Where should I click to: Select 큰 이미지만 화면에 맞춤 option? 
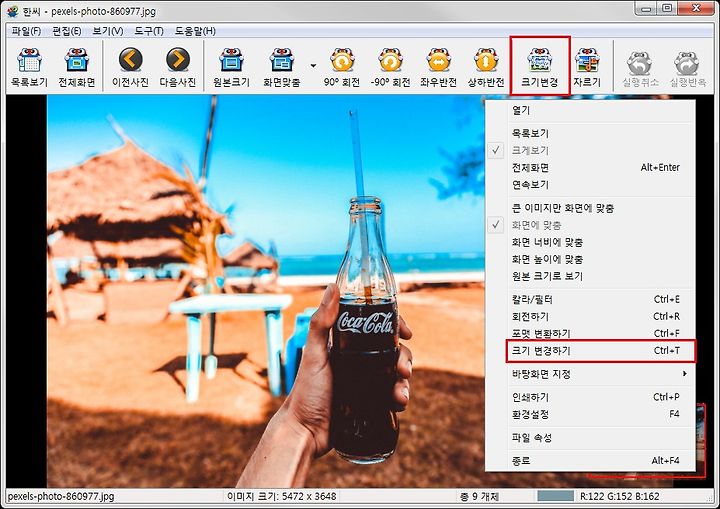(x=590, y=208)
